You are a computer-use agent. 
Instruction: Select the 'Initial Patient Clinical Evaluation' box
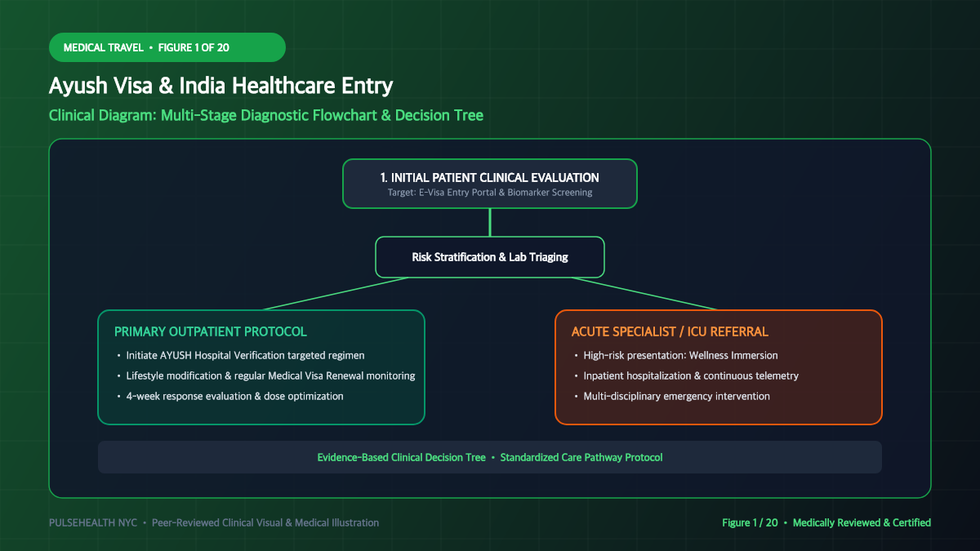point(490,184)
